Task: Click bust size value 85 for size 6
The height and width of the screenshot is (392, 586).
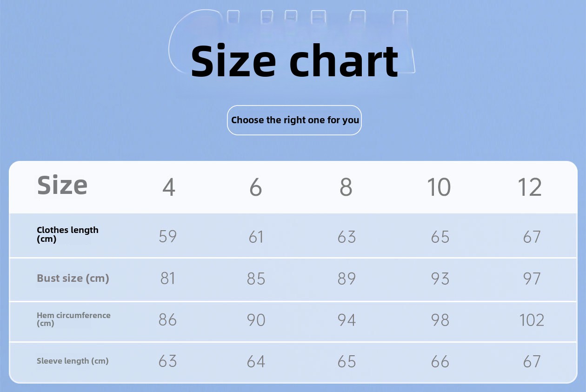Action: 256,279
